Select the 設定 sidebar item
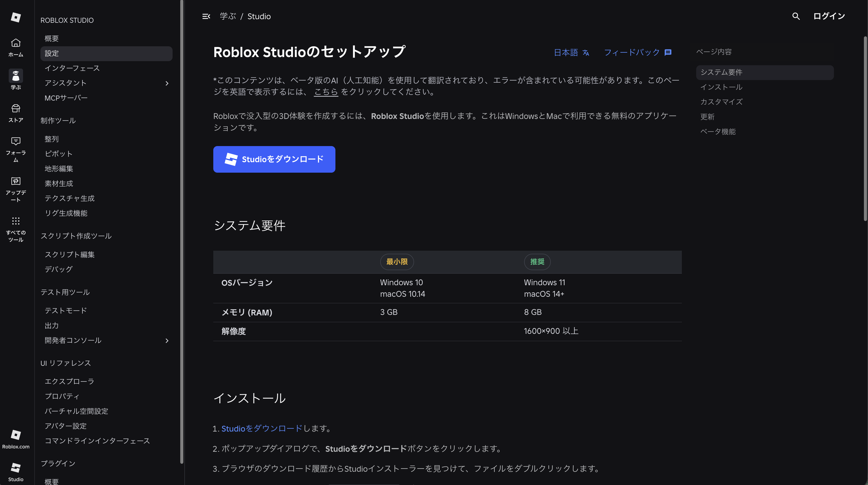This screenshot has height=485, width=868. tap(106, 53)
